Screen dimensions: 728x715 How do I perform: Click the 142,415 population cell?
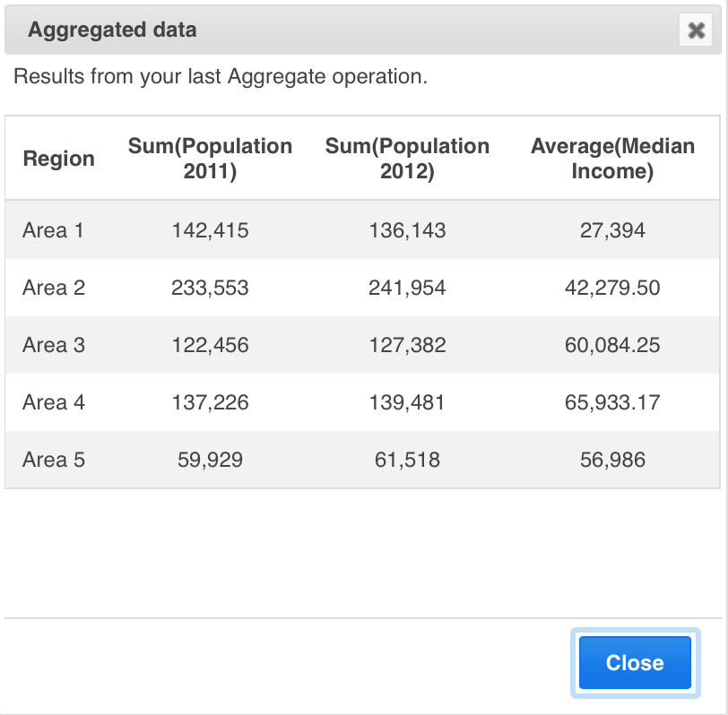click(210, 230)
